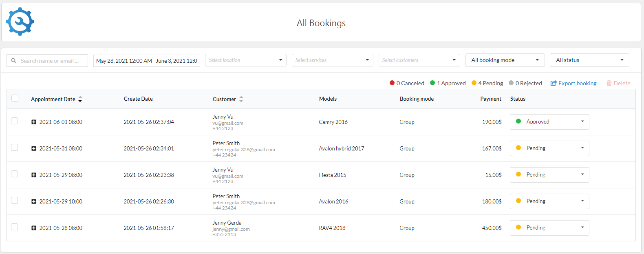
Task: Sort the table by Customer column
Action: pos(241,99)
